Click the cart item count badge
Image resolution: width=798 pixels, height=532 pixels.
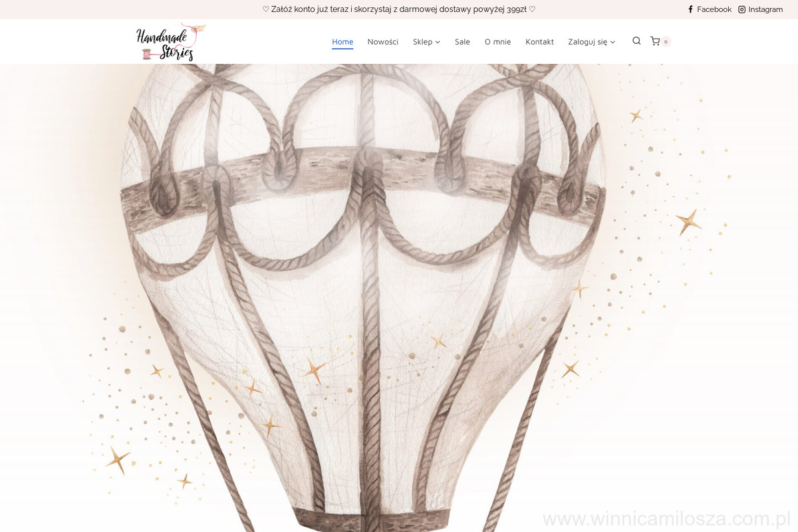[666, 42]
